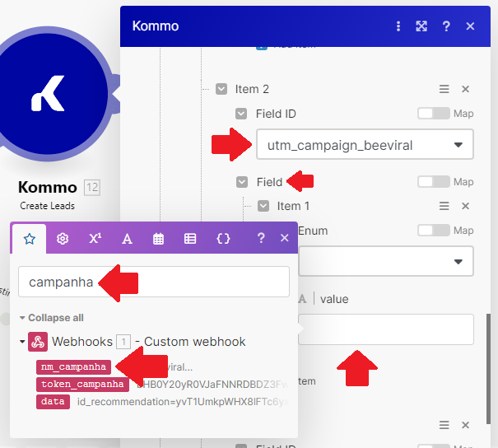Viewport: 498px width, 448px height.
Task: Collapse Item 2 with its chevron checkbox
Action: [x=221, y=89]
